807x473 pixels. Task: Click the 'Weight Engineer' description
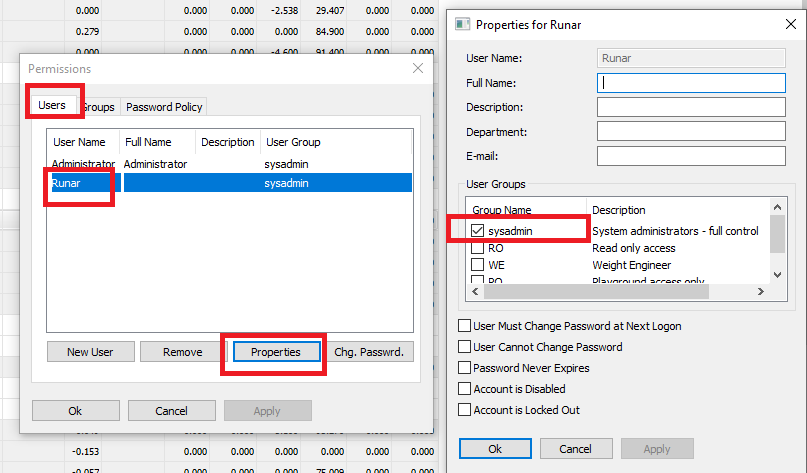pyautogui.click(x=631, y=265)
